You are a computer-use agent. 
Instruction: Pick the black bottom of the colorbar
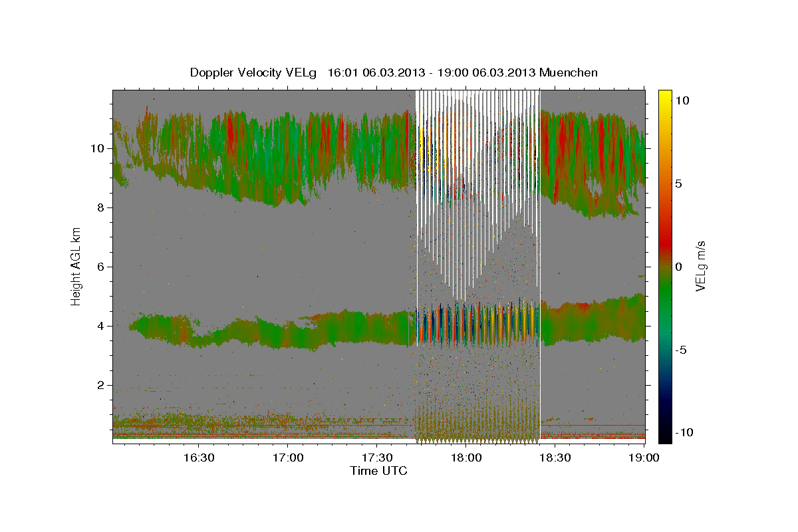(x=664, y=436)
